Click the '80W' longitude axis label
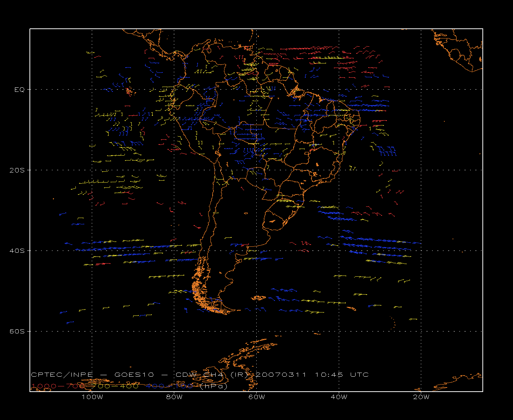513x420 pixels. coord(174,397)
